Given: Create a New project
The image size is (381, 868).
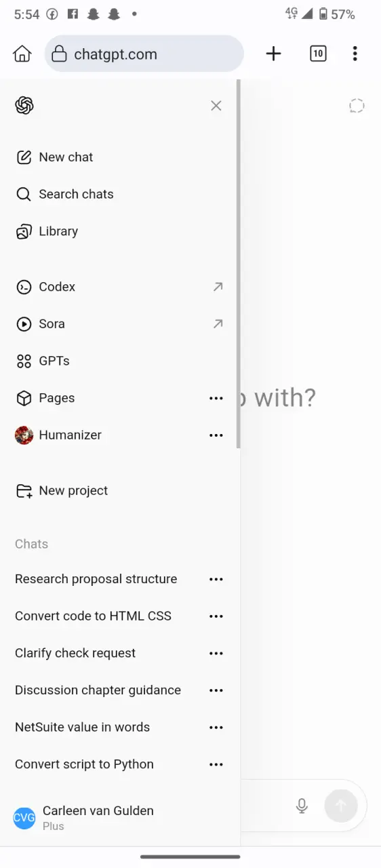Looking at the screenshot, I should (x=119, y=491).
